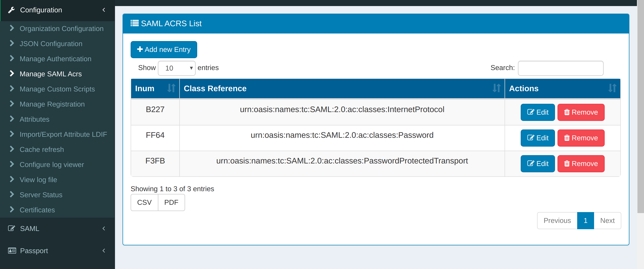Click the SAML ACRS List header icon

click(x=134, y=23)
